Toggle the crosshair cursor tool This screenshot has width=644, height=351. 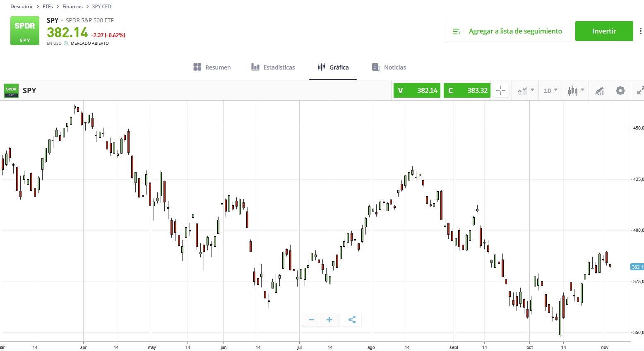click(x=501, y=90)
